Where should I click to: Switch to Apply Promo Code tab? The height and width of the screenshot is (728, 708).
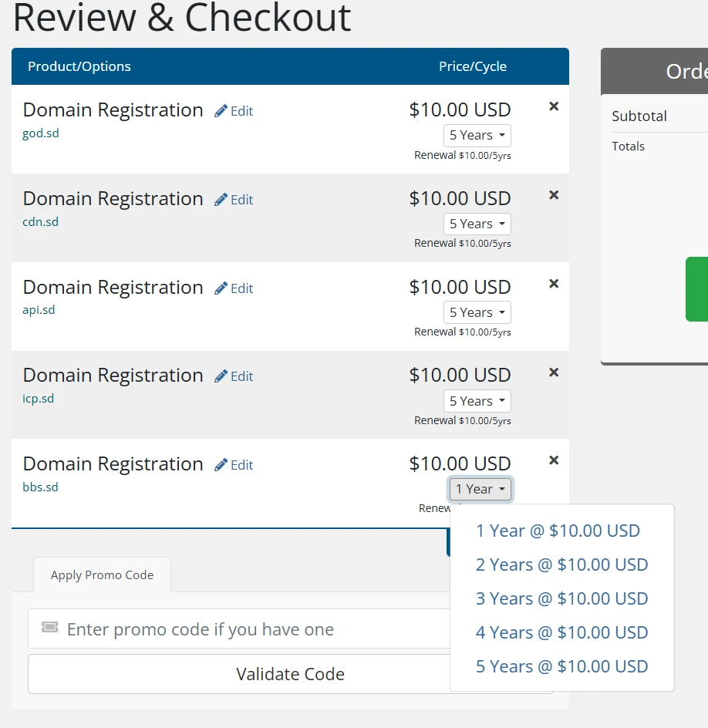tap(102, 575)
